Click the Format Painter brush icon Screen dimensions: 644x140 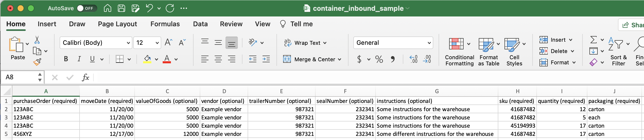37,62
